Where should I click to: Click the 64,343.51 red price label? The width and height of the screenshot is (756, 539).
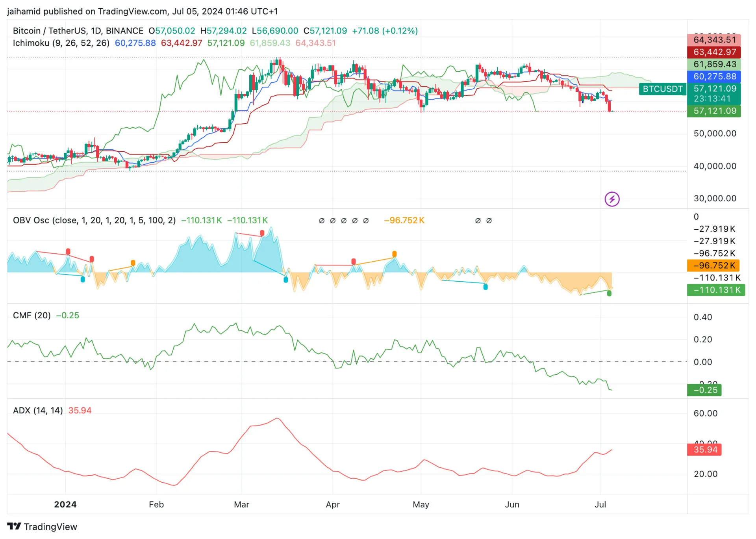(x=714, y=40)
